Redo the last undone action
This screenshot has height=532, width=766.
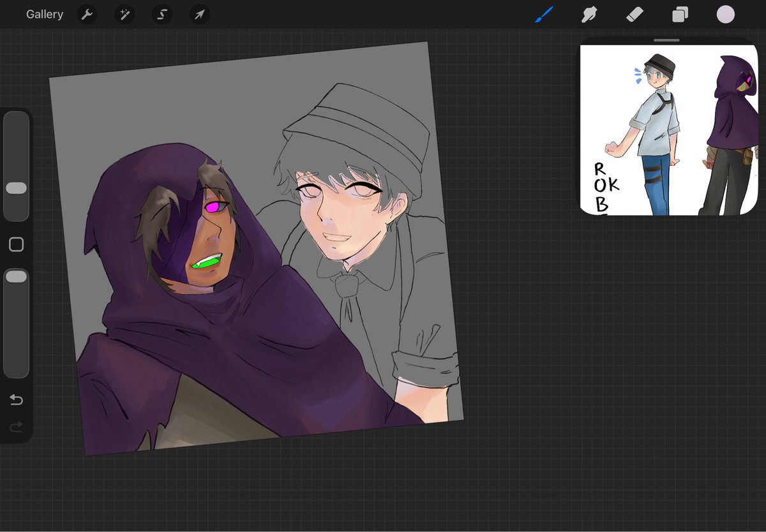pyautogui.click(x=16, y=425)
